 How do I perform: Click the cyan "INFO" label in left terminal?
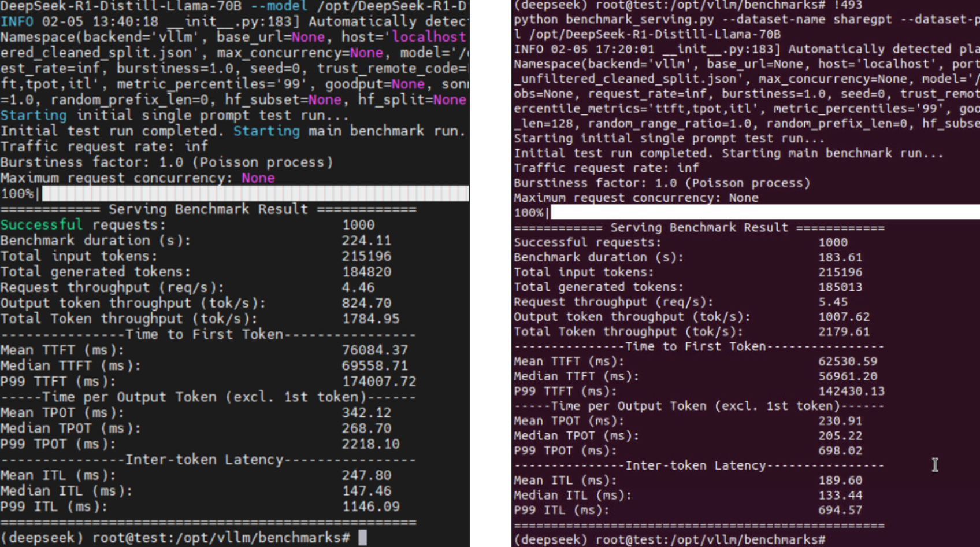16,21
